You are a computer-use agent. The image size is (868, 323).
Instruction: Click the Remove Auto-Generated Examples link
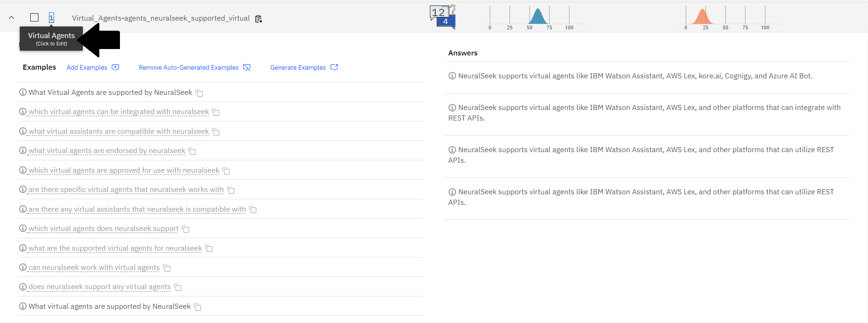189,67
